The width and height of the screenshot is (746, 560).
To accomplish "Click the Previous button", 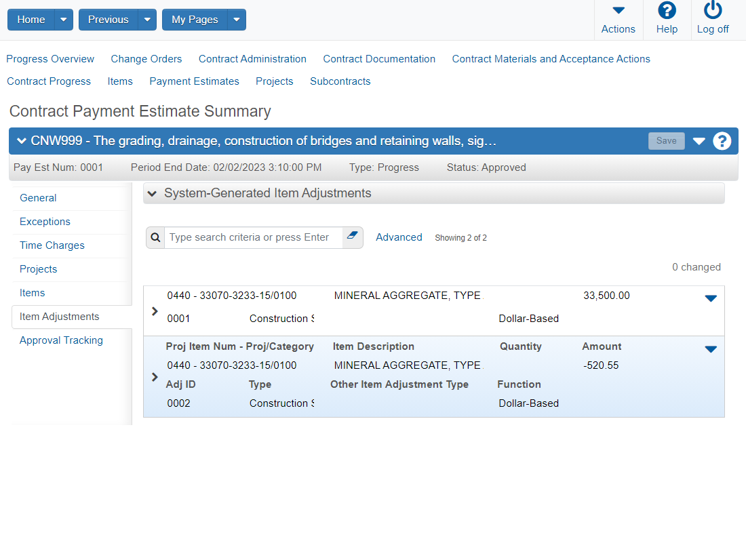I will click(109, 20).
